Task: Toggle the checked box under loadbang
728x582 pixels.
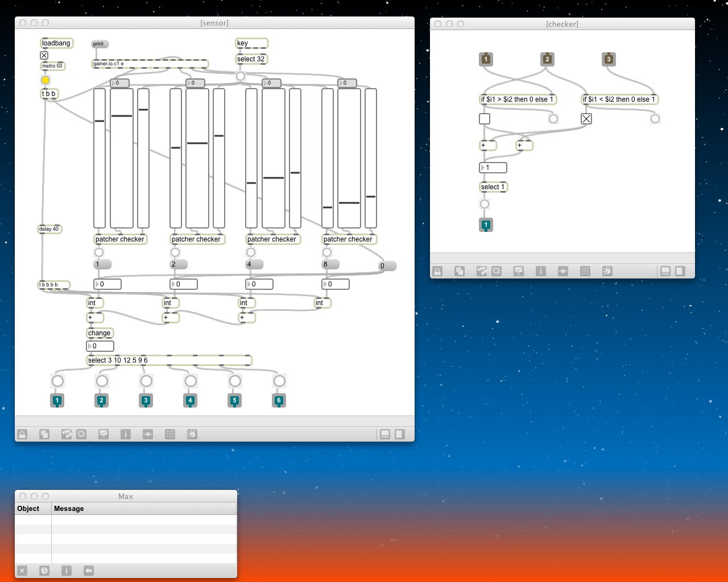Action: pyautogui.click(x=44, y=55)
